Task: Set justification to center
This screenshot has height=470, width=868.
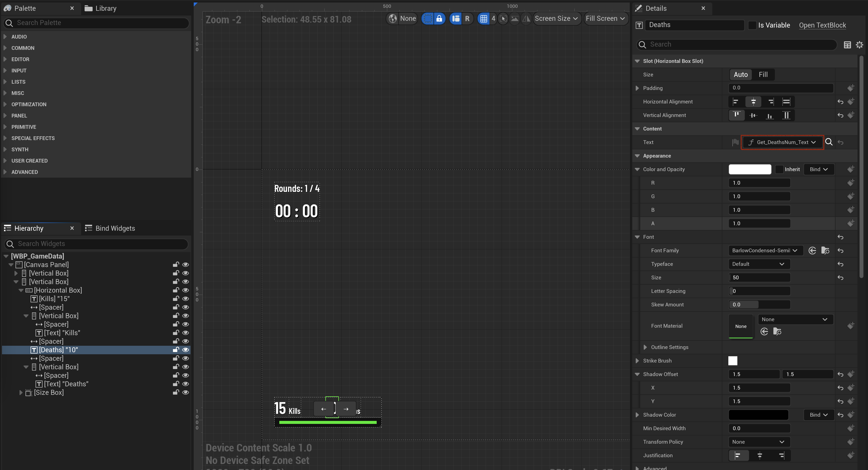Action: tap(759, 455)
